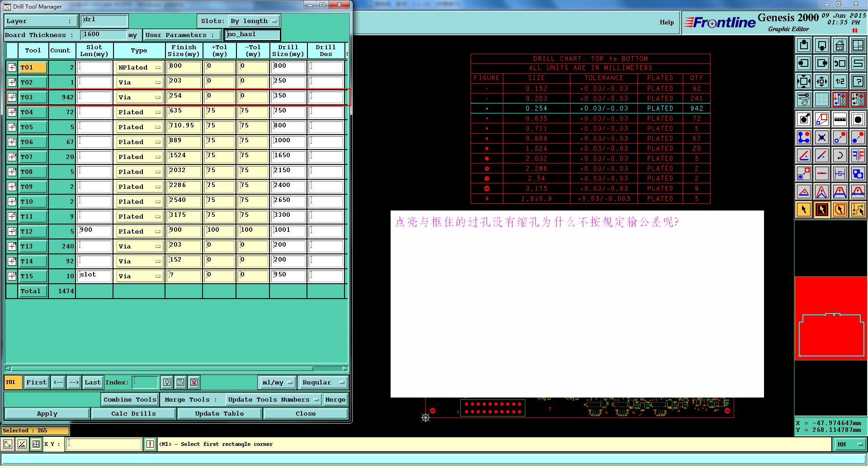Open the MM units dropdown in status bar
Image resolution: width=868 pixels, height=468 pixels.
[849, 445]
